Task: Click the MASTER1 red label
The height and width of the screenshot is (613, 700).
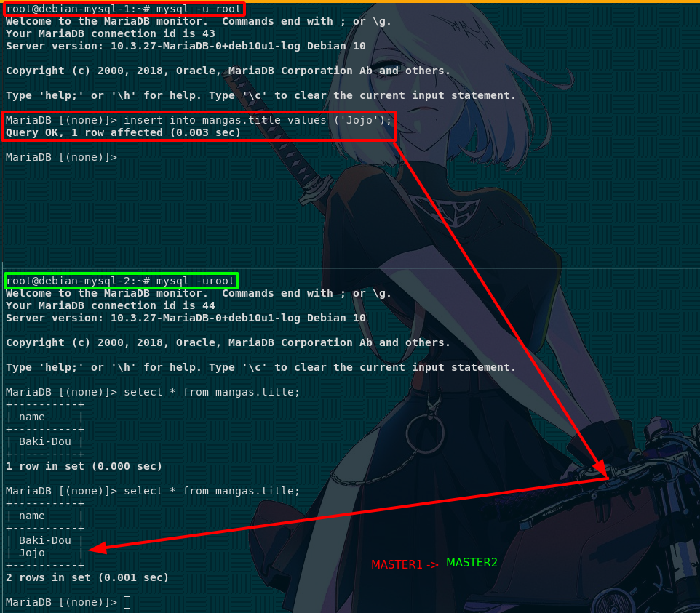Action: [x=397, y=564]
